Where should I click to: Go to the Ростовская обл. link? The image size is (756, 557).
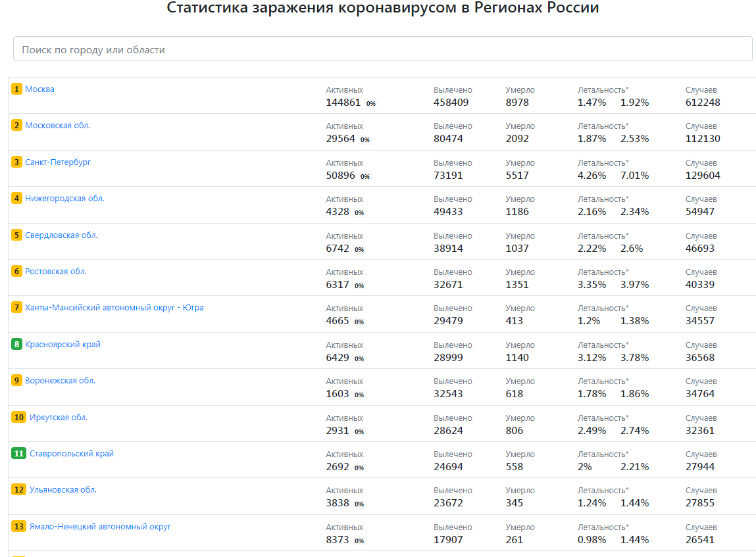pos(56,272)
